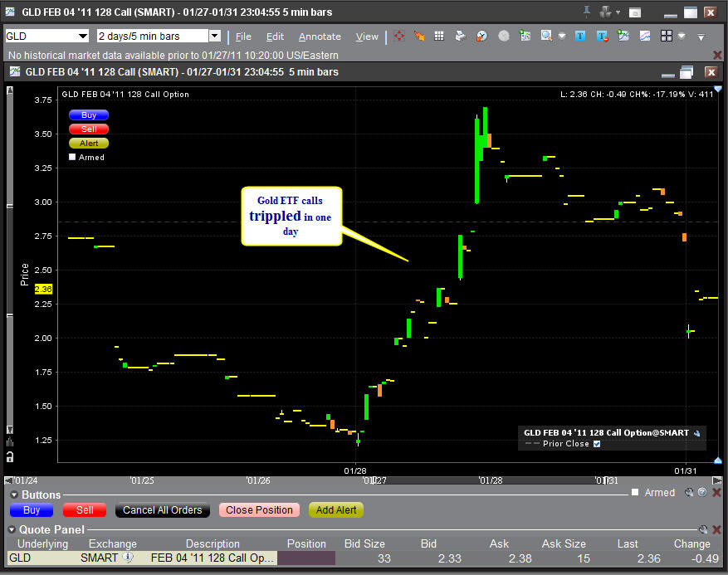Uncheck the Prior Close checkbox

[x=597, y=444]
